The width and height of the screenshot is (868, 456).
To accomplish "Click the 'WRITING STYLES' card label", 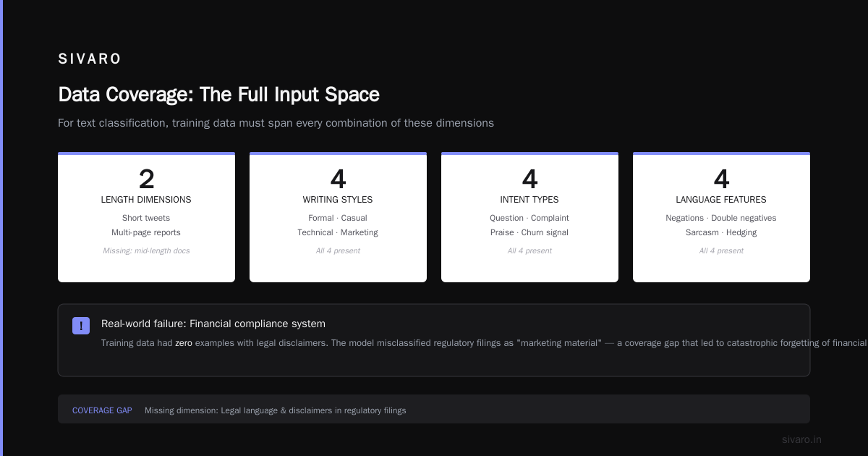I will click(x=338, y=200).
